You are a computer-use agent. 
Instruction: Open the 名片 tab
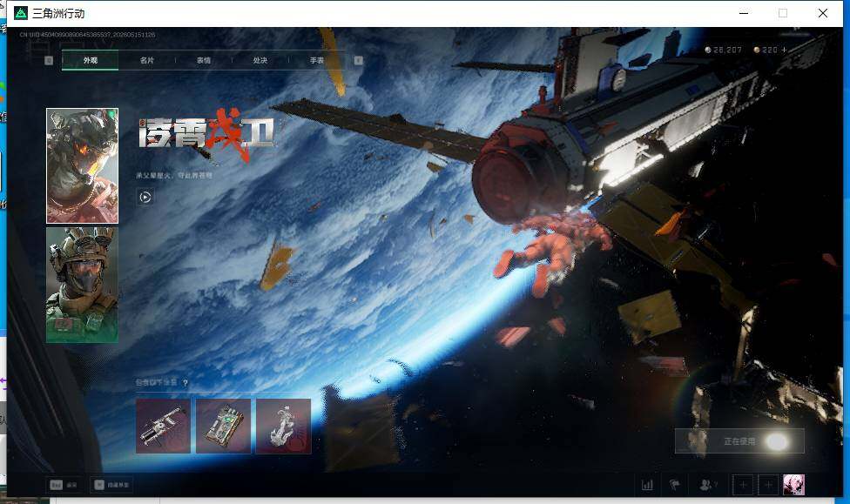[x=147, y=60]
